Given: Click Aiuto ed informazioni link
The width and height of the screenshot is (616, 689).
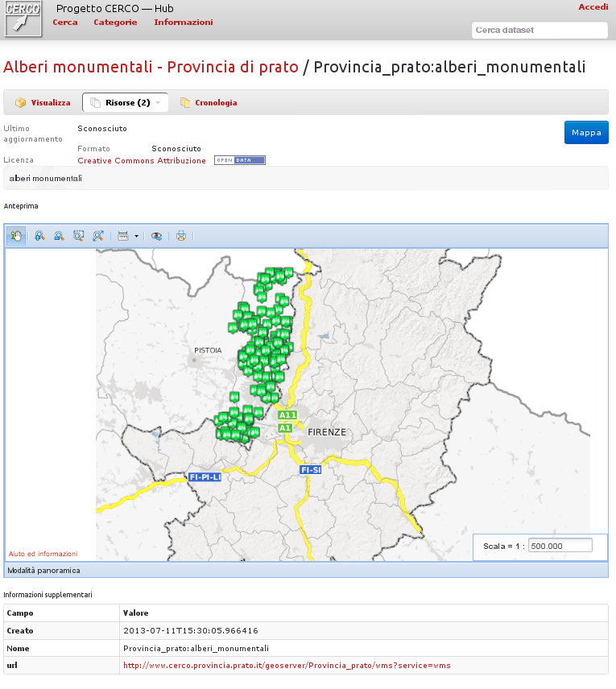Looking at the screenshot, I should coord(43,554).
